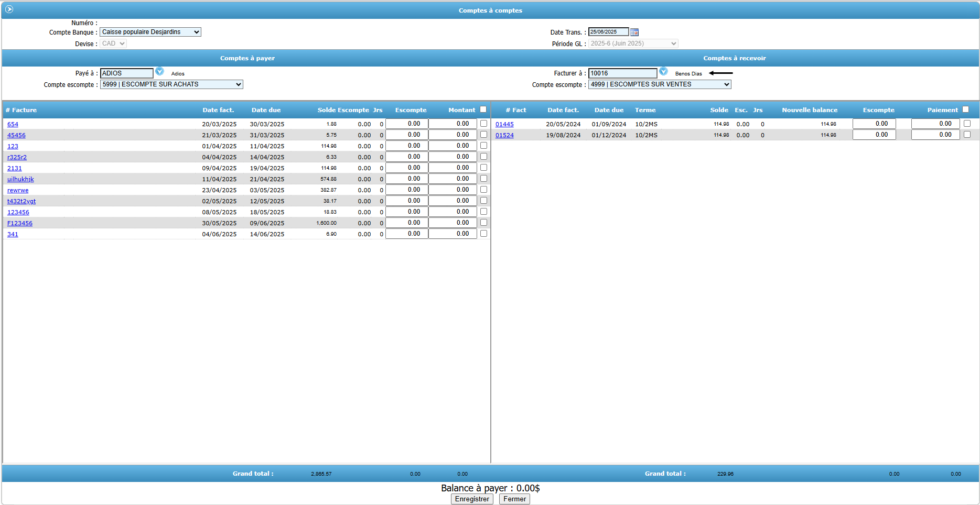This screenshot has height=505, width=980.
Task: Open the Date Trans. calendar picker icon
Action: click(x=634, y=32)
